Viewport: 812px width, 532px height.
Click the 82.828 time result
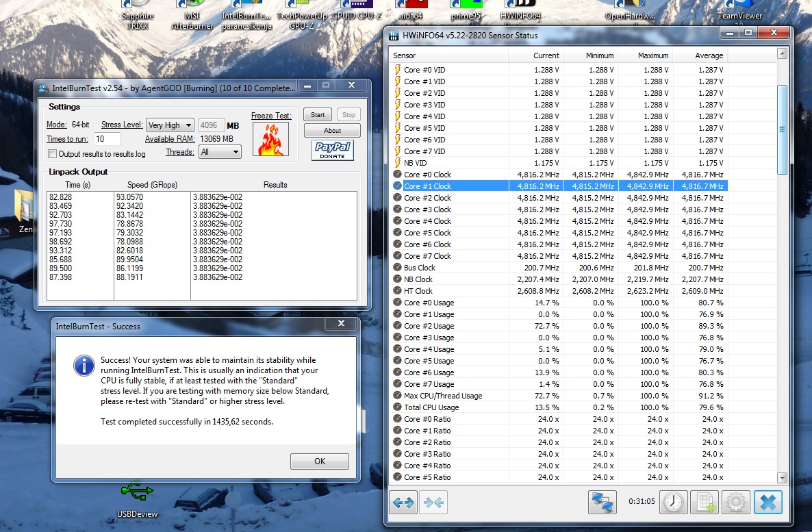click(60, 197)
